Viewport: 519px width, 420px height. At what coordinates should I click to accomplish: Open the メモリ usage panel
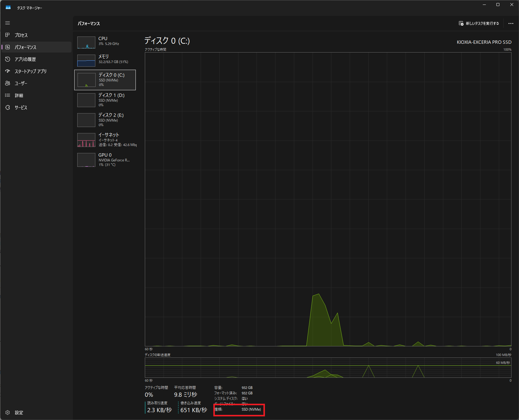tap(105, 60)
